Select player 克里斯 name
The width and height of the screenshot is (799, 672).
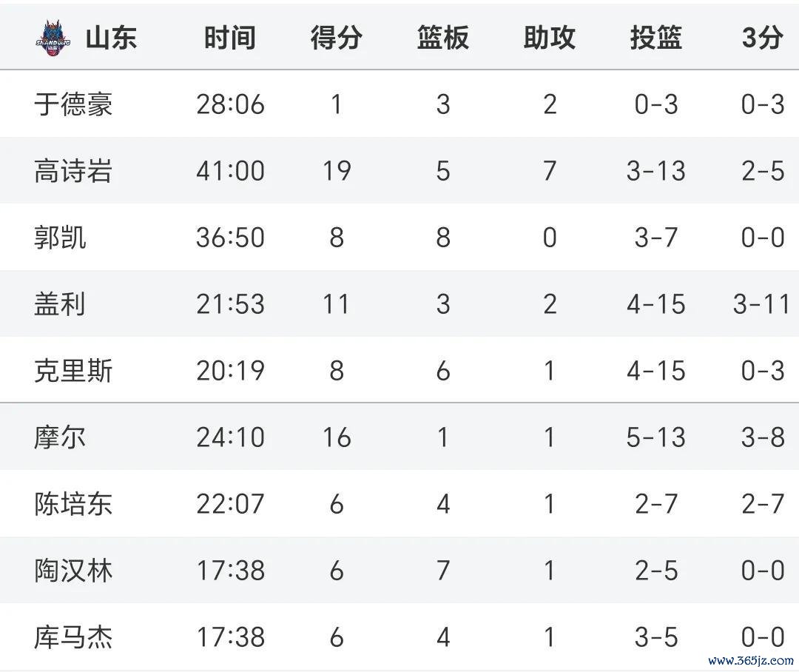(73, 371)
